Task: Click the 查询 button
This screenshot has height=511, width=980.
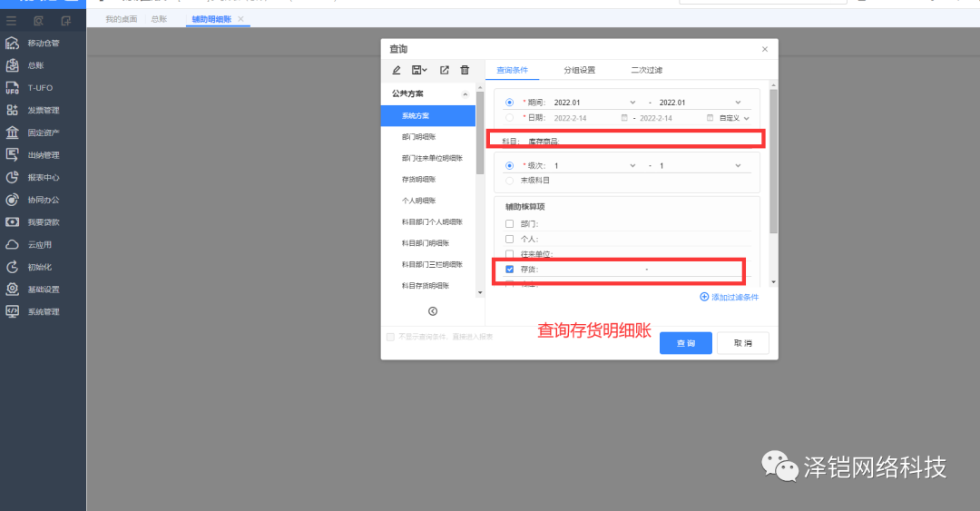Action: tap(686, 343)
